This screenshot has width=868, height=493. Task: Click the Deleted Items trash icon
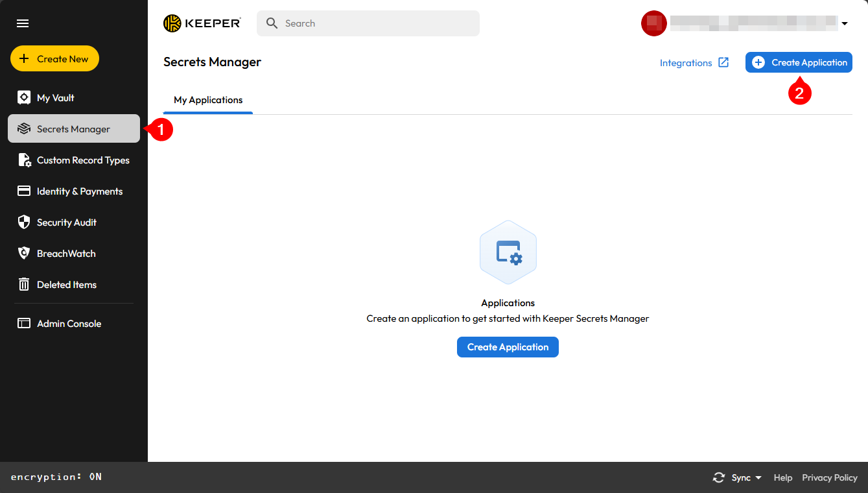tap(24, 285)
